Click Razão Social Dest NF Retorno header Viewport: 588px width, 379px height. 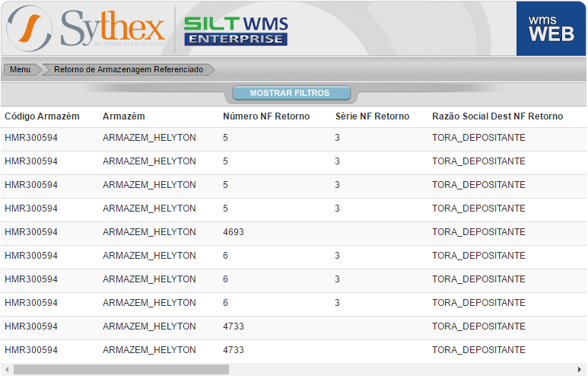(x=497, y=116)
